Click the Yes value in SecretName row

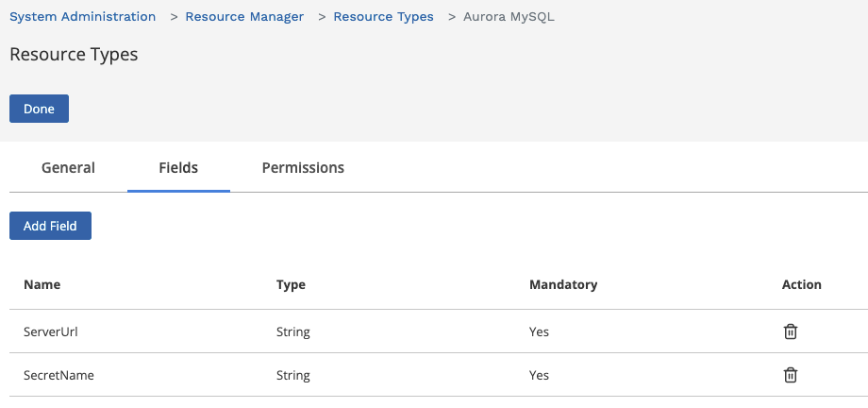pyautogui.click(x=539, y=375)
